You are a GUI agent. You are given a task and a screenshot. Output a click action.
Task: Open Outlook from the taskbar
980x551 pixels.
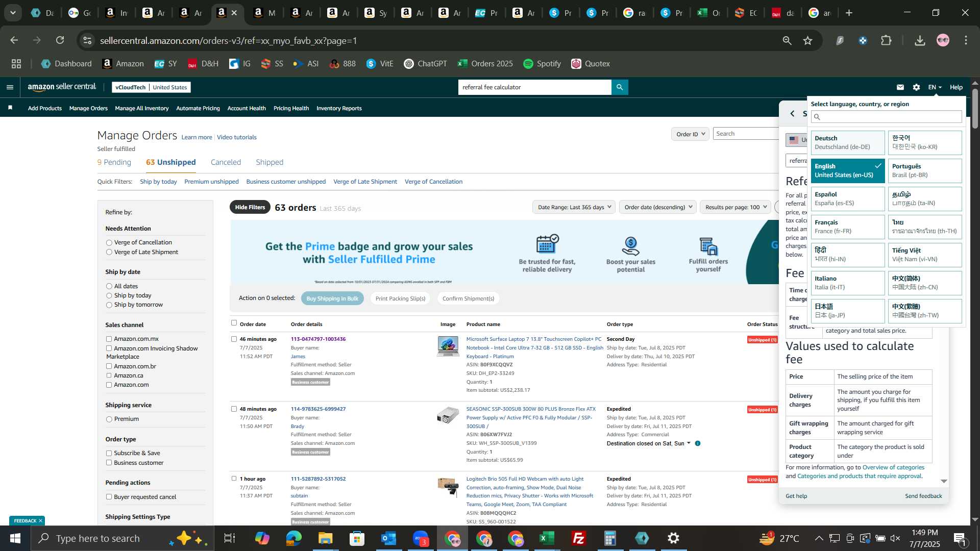(x=389, y=538)
